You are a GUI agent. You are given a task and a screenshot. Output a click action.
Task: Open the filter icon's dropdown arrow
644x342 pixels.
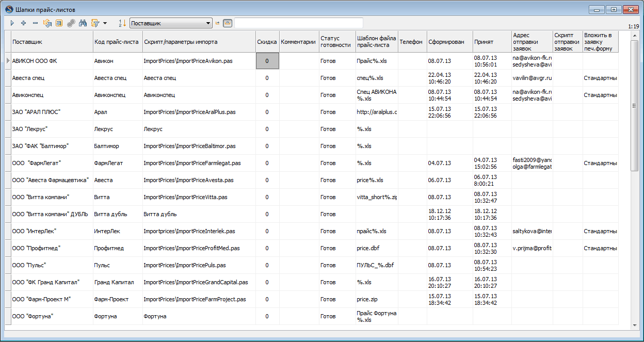coord(105,23)
